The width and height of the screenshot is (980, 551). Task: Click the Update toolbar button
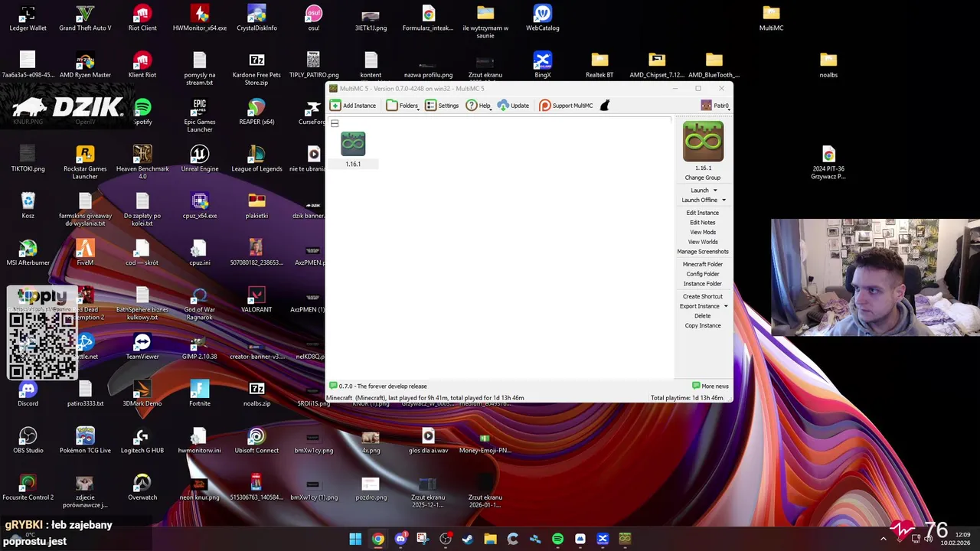point(513,106)
